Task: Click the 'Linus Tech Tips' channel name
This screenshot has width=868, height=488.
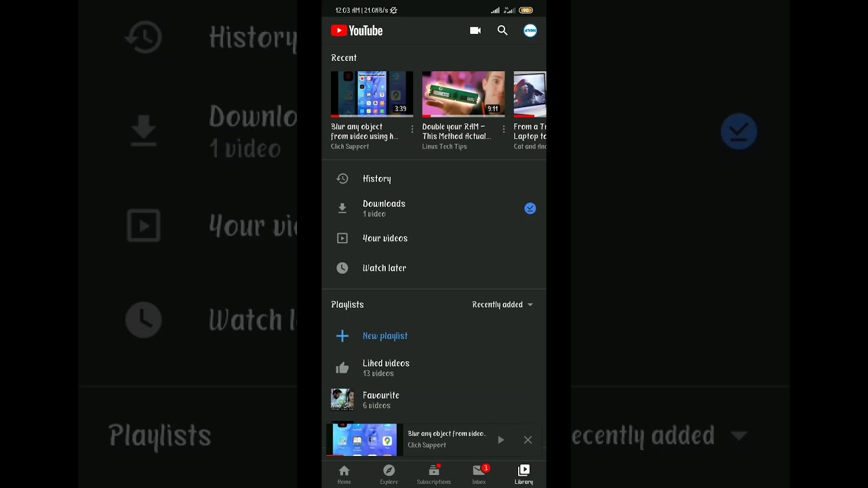Action: coord(444,146)
